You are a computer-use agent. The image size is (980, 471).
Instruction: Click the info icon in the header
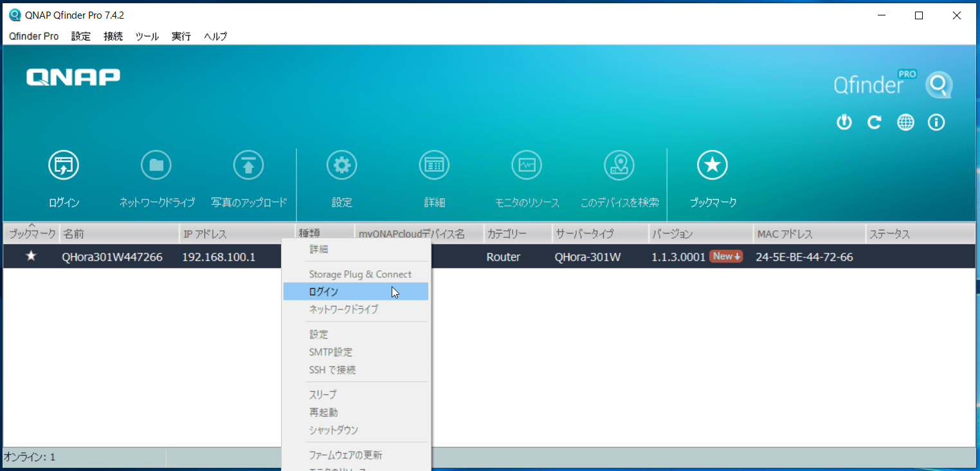(x=936, y=122)
